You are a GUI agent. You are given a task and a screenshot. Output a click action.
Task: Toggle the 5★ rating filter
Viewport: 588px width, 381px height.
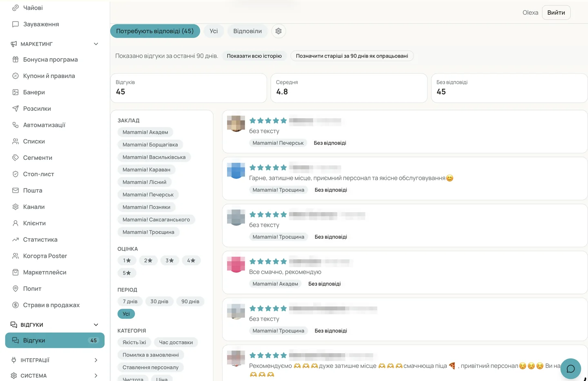point(127,273)
